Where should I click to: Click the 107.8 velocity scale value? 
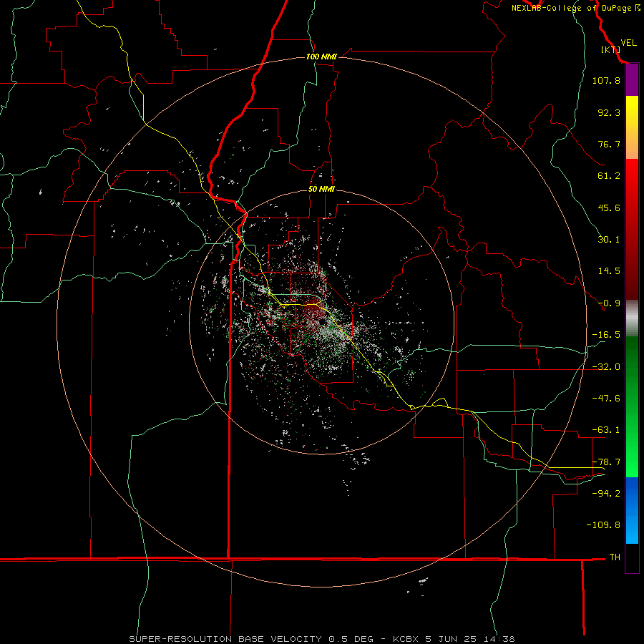[606, 80]
